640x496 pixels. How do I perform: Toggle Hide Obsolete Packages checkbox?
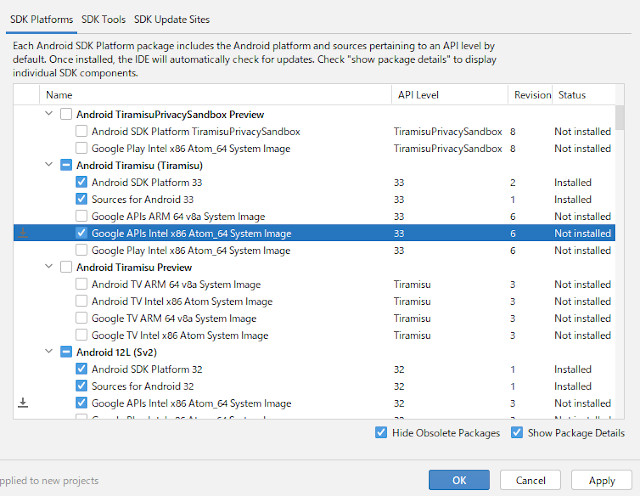[381, 433]
